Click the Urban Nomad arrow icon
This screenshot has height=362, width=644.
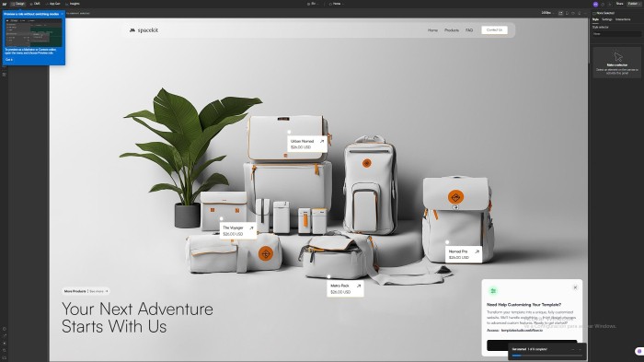[322, 141]
